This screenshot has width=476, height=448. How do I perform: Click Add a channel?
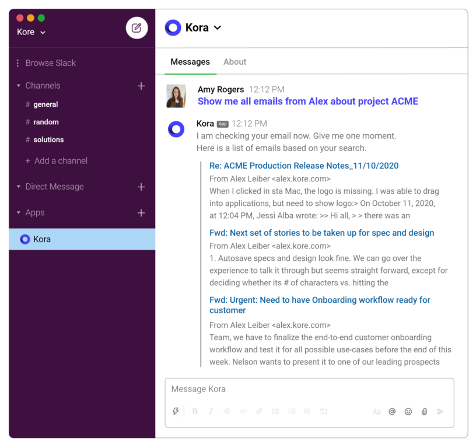tap(57, 161)
